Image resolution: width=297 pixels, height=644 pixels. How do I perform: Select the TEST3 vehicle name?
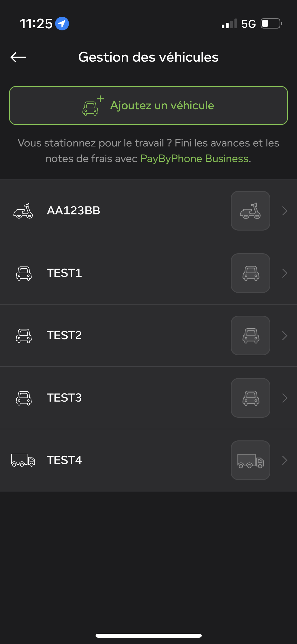coord(64,398)
